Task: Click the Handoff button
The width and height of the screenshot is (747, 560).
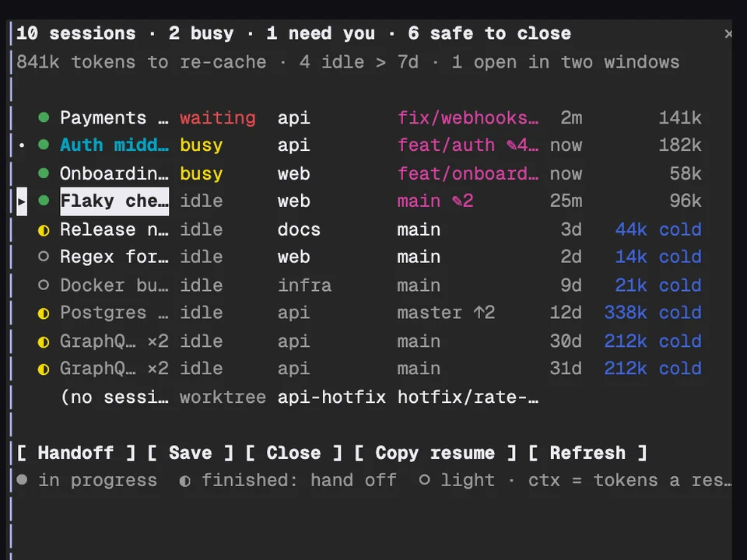Action: (x=75, y=453)
